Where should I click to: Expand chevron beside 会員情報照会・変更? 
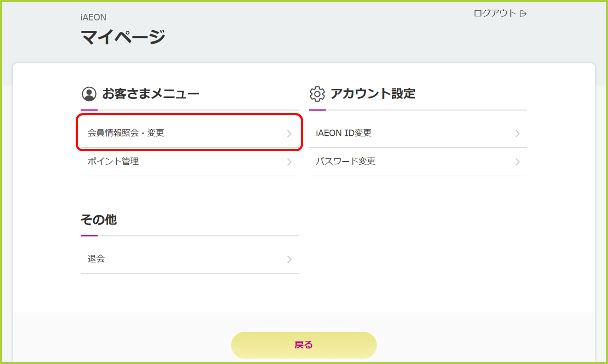tap(289, 134)
